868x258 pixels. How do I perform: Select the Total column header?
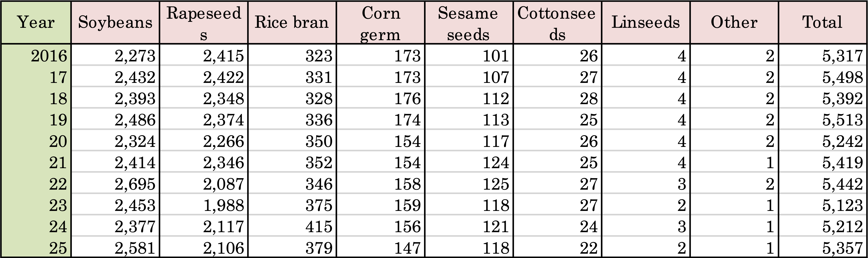pyautogui.click(x=822, y=23)
